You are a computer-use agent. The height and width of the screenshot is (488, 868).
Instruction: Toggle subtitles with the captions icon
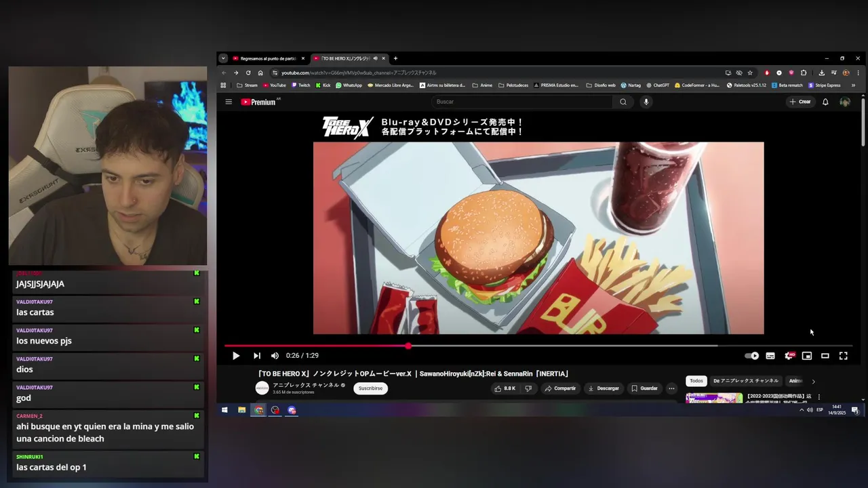click(770, 356)
